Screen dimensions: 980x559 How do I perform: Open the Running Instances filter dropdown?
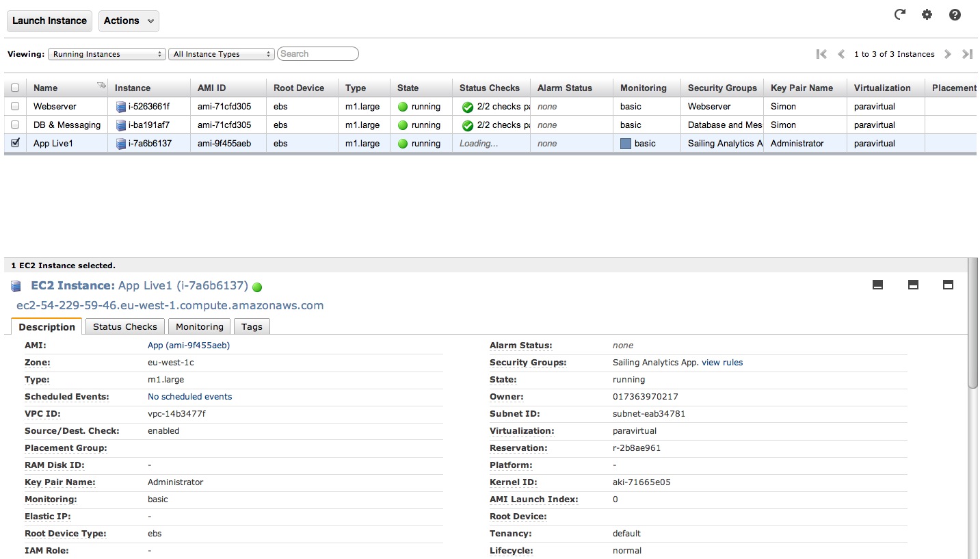click(107, 54)
